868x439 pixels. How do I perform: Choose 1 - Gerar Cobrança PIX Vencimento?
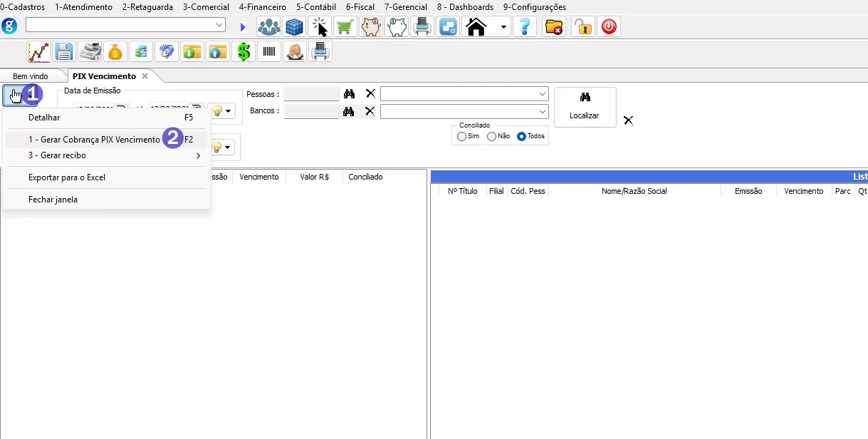coord(94,140)
